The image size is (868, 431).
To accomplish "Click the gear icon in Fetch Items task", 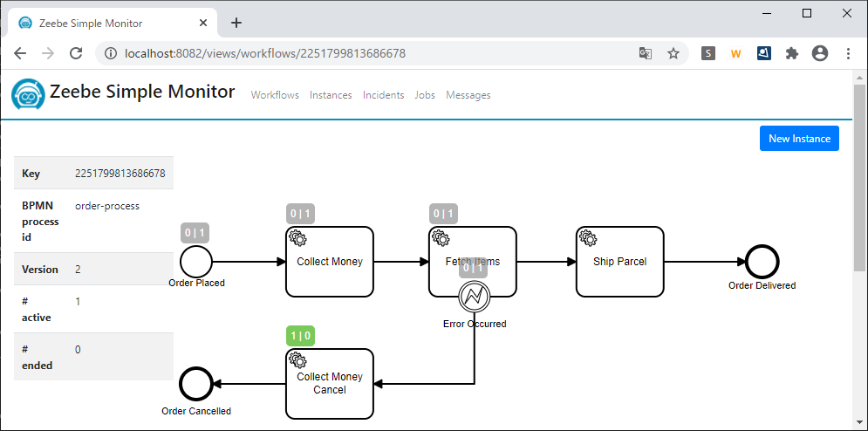I will pos(441,238).
